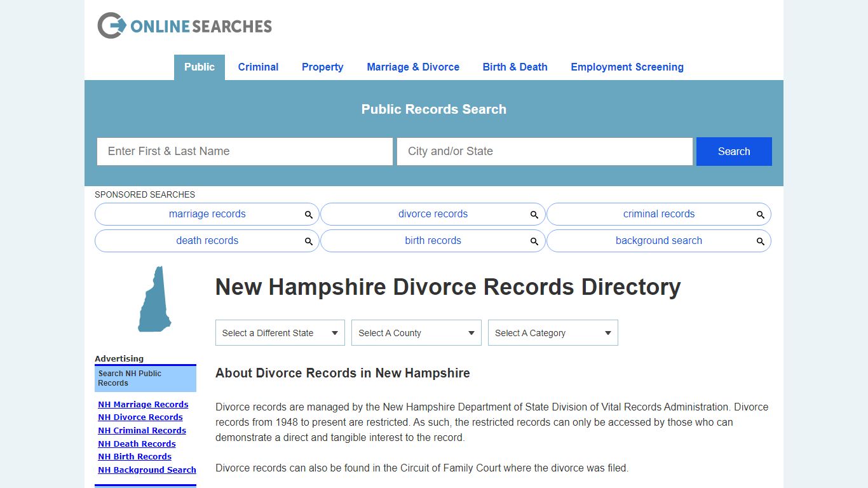Open the Select A County dropdown
Screen dimensions: 868x488
pyautogui.click(x=416, y=333)
